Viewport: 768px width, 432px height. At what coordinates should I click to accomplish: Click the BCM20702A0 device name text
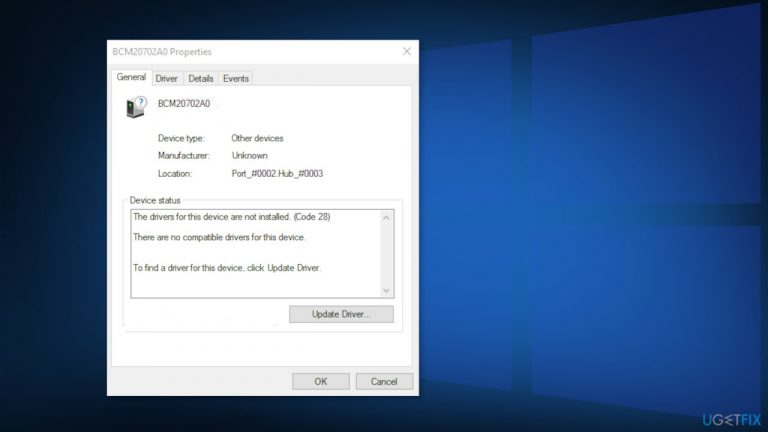(184, 104)
